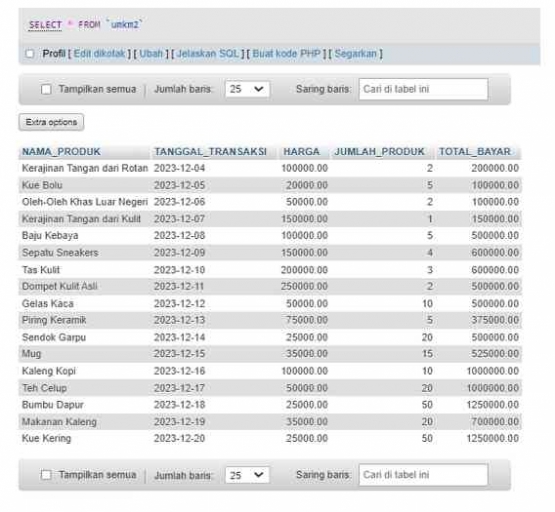Screen dimensions: 555x512
Task: Select cell 'Oleh-Oleh Khas Luar Negeri'
Action: [85, 202]
